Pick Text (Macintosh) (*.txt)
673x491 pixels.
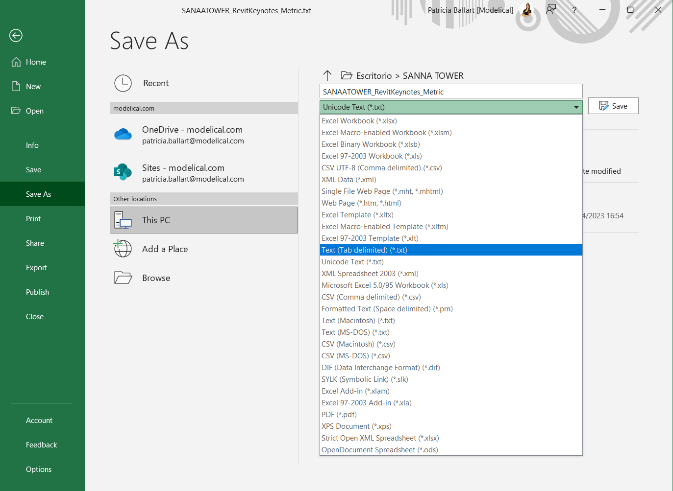click(x=451, y=321)
